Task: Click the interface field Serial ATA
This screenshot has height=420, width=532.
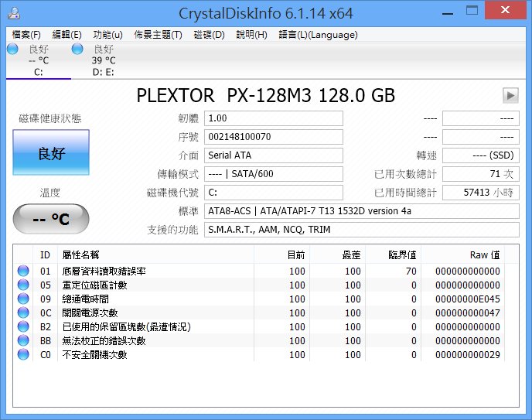Action: [x=274, y=155]
